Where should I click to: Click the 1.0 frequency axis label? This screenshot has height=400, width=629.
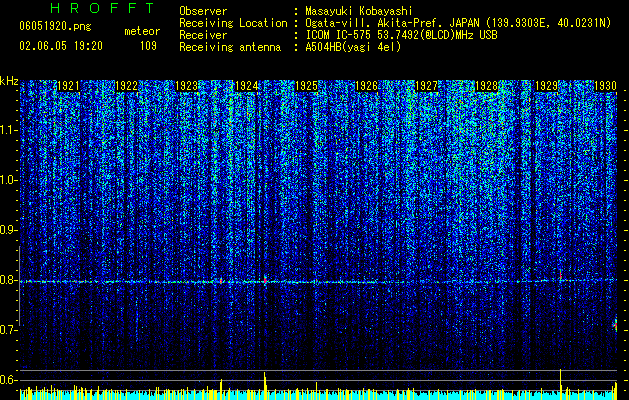(x=8, y=180)
